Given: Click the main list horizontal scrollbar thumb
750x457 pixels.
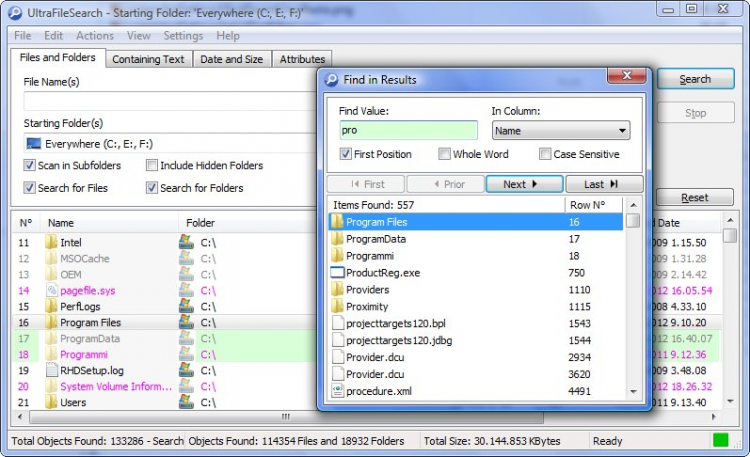Looking at the screenshot, I should (286, 417).
